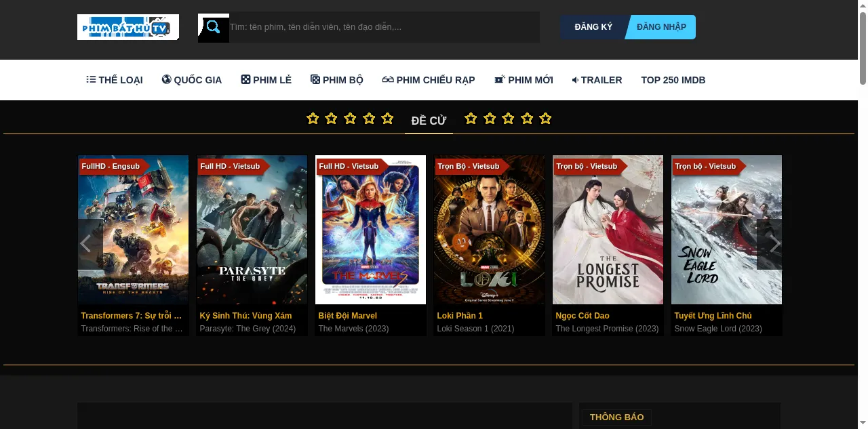Open the Snow Eagle Lord poster
Viewport: 868px width, 429px height.
pos(727,230)
